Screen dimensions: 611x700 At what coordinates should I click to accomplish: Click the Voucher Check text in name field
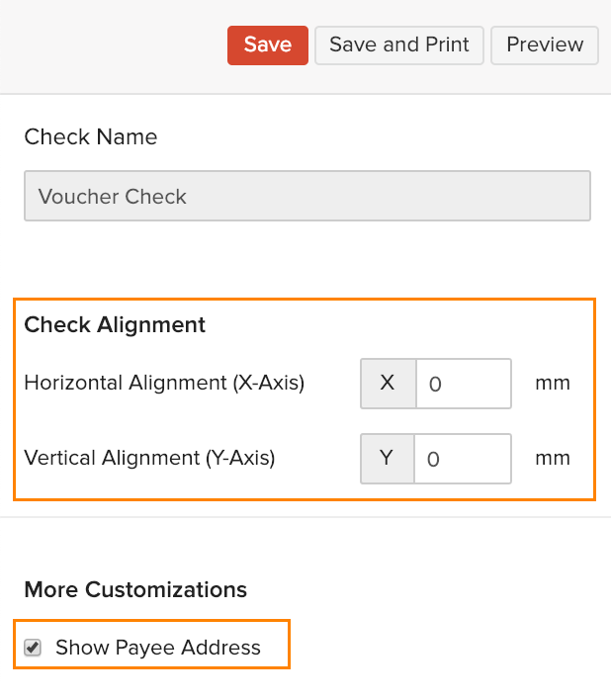(113, 196)
